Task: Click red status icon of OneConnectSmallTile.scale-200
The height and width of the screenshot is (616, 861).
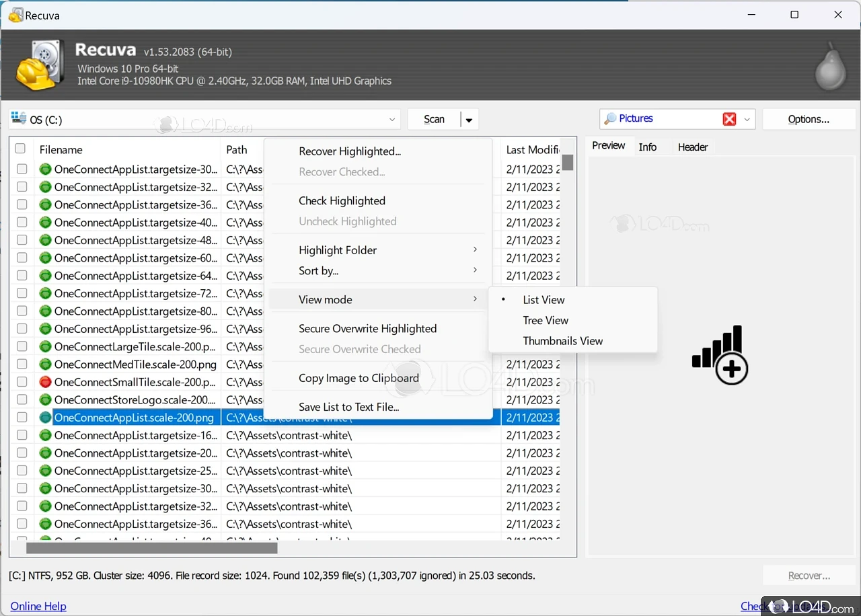Action: coord(46,382)
